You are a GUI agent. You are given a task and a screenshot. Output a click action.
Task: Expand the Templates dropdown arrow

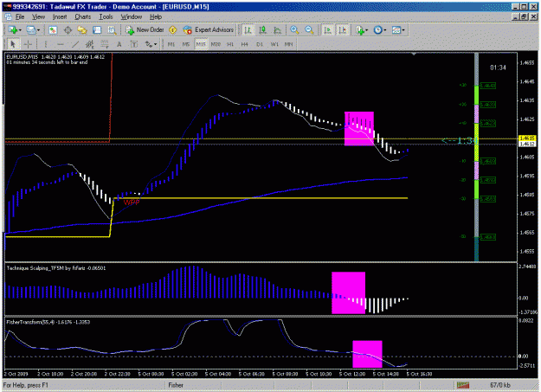pyautogui.click(x=403, y=30)
